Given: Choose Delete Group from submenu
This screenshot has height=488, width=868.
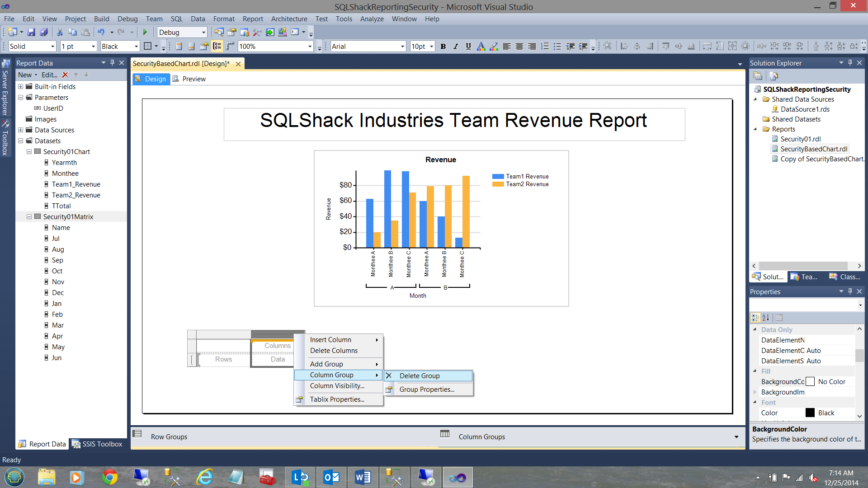Looking at the screenshot, I should click(419, 376).
